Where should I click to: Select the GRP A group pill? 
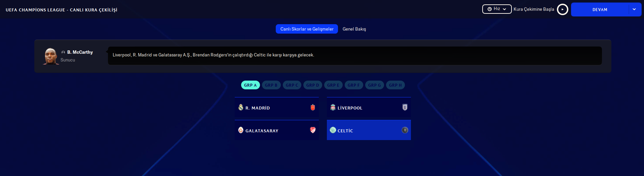coord(250,85)
